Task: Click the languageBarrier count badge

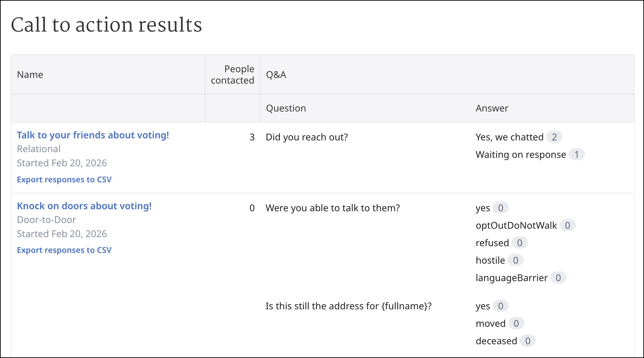Action: click(558, 278)
